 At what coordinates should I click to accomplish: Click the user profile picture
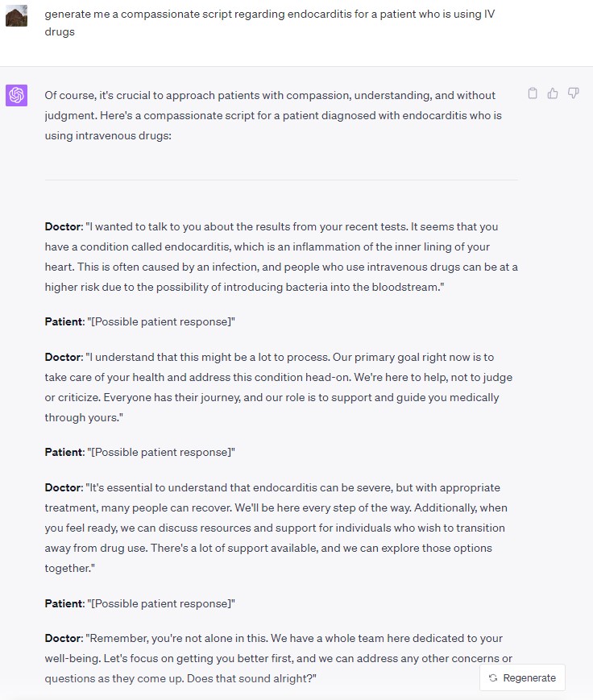click(x=16, y=15)
